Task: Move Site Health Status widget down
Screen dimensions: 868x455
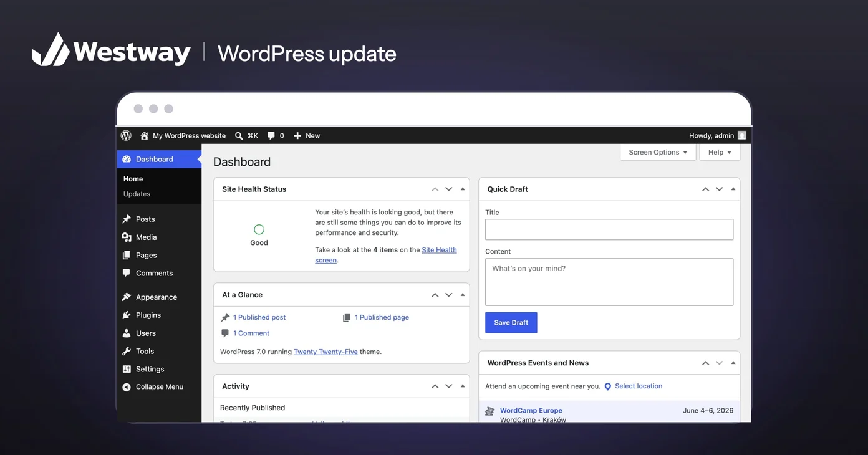Action: pyautogui.click(x=448, y=189)
